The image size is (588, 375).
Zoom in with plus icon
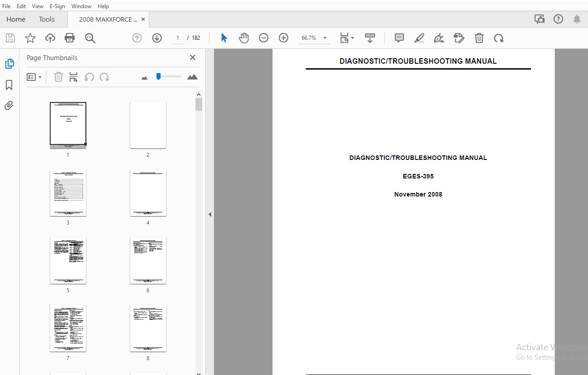(x=284, y=38)
